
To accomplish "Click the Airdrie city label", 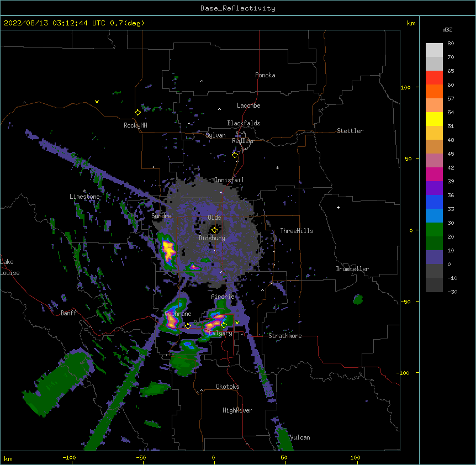I will click(223, 297).
